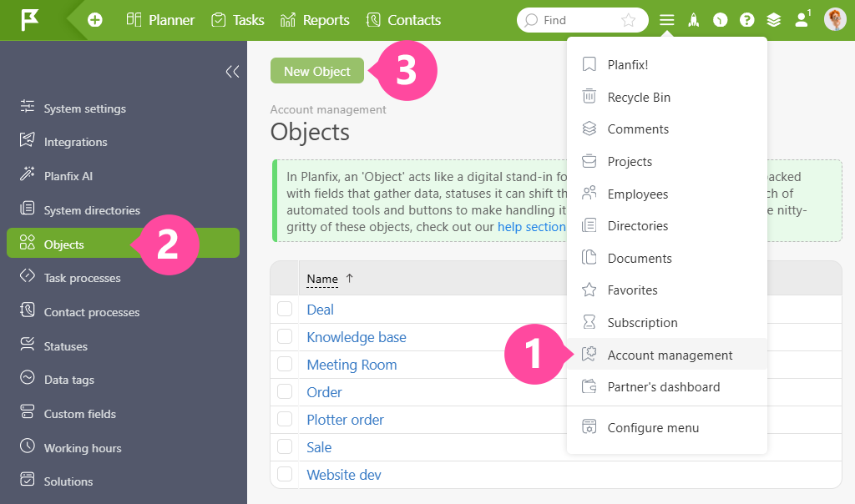The image size is (855, 504).
Task: Open Integrations in sidebar
Action: click(123, 142)
